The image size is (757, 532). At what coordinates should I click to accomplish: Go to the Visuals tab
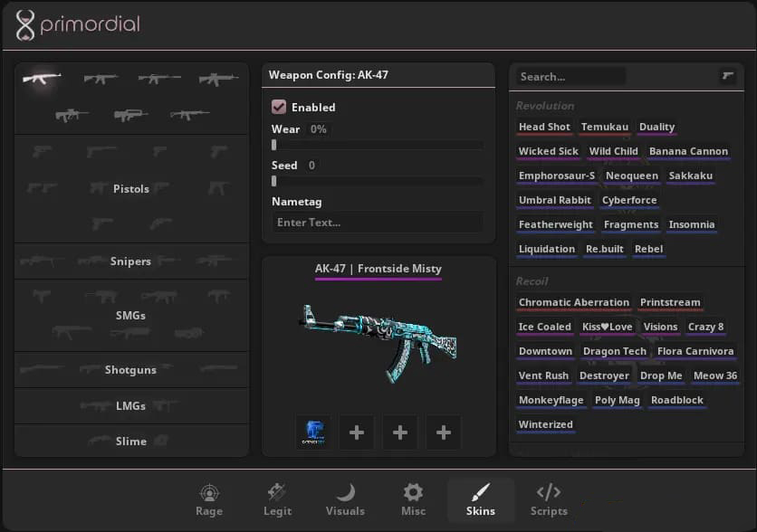click(345, 500)
